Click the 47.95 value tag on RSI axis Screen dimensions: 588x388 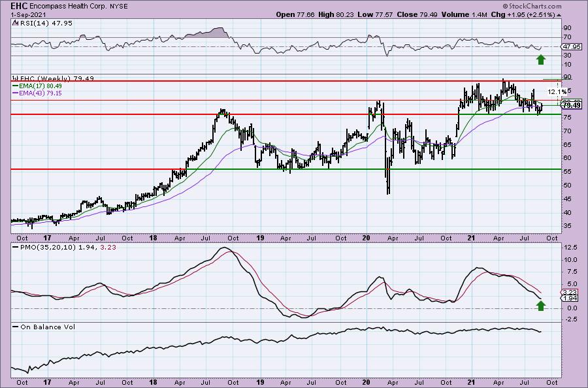[571, 47]
